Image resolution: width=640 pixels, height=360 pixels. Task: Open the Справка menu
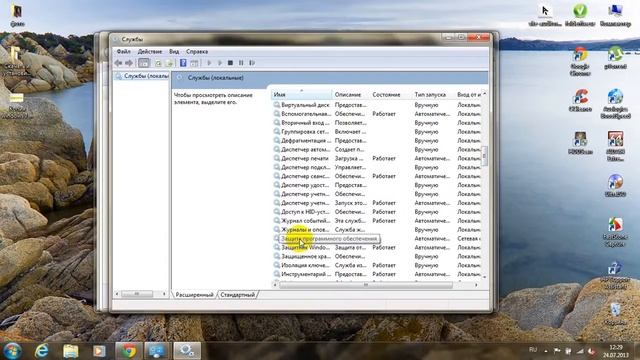197,51
